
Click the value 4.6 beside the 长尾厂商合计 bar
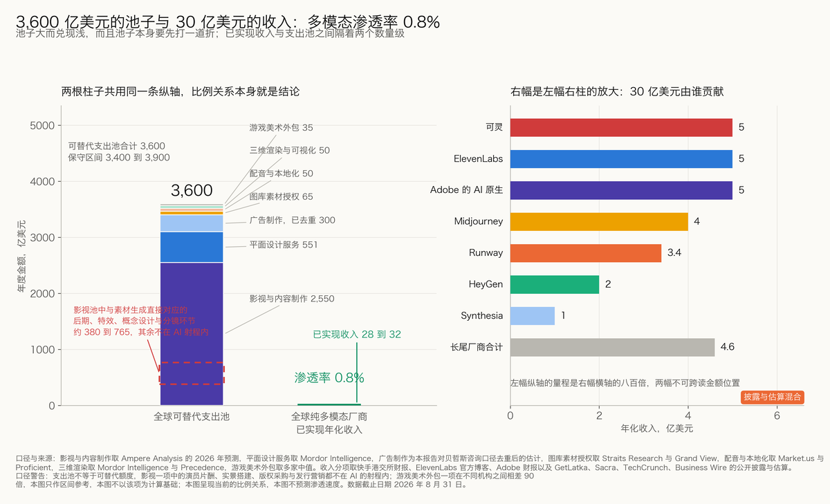728,347
